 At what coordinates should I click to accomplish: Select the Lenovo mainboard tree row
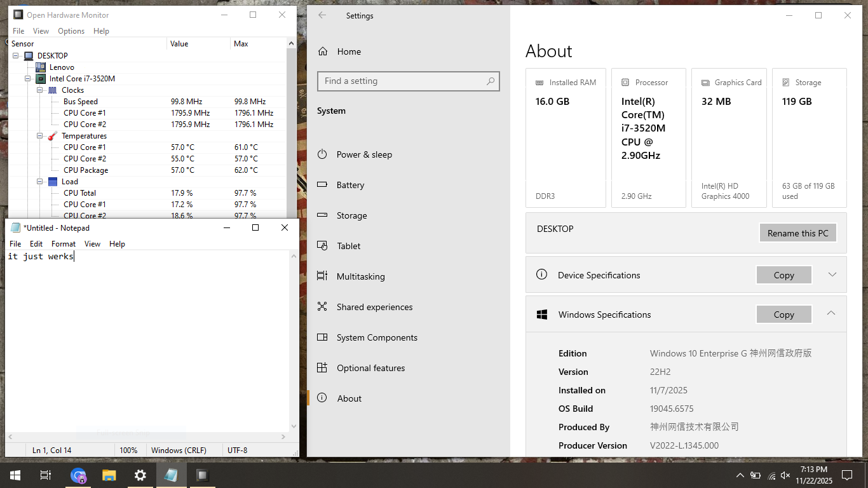(147, 67)
